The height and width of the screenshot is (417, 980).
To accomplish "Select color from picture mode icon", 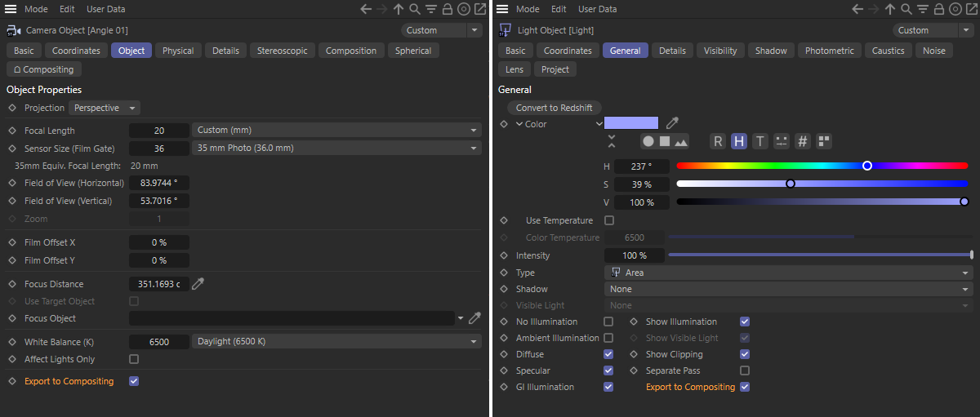I will pos(681,141).
